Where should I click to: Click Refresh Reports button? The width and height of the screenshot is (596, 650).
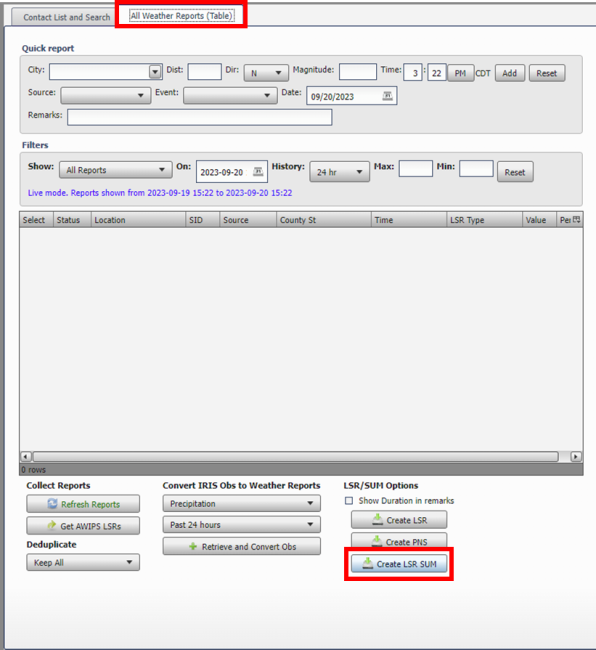(x=83, y=504)
